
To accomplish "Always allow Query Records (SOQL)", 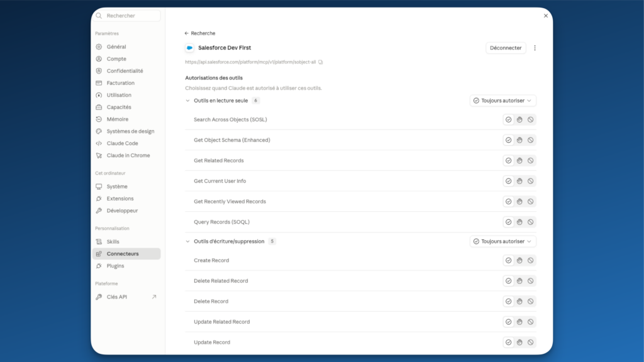I will 508,222.
